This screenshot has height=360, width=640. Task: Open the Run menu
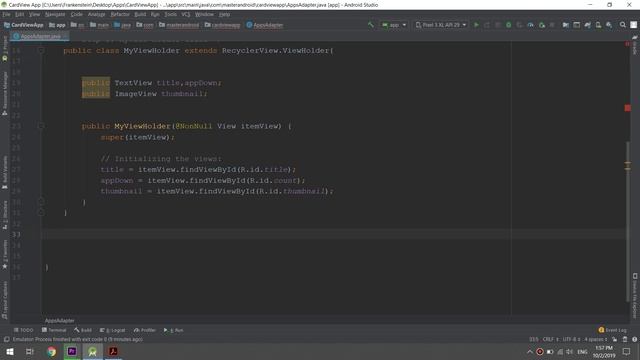(155, 14)
